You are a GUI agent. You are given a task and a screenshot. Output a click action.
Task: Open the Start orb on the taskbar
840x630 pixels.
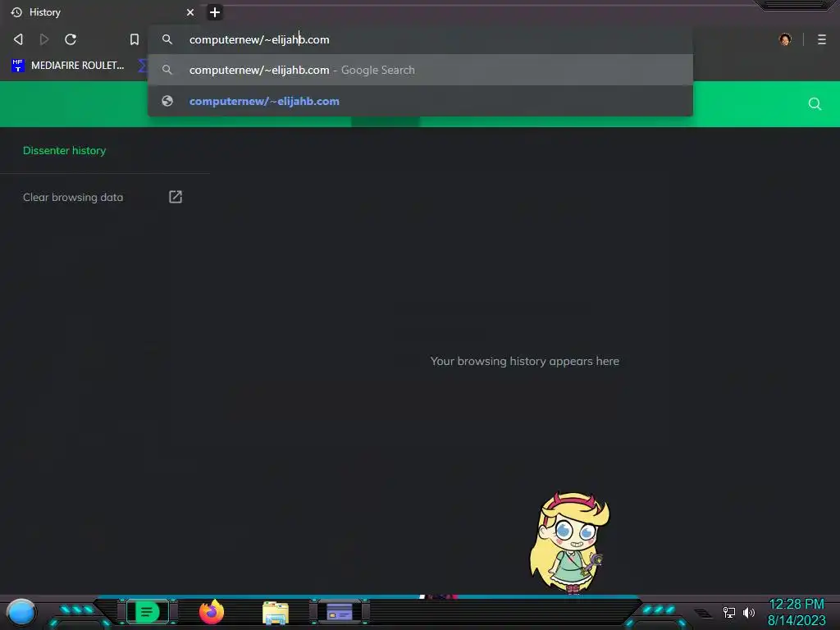(21, 612)
